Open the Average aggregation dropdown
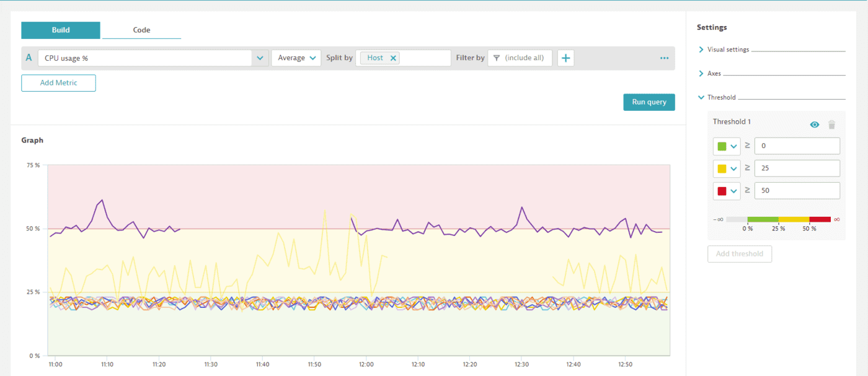 tap(296, 57)
